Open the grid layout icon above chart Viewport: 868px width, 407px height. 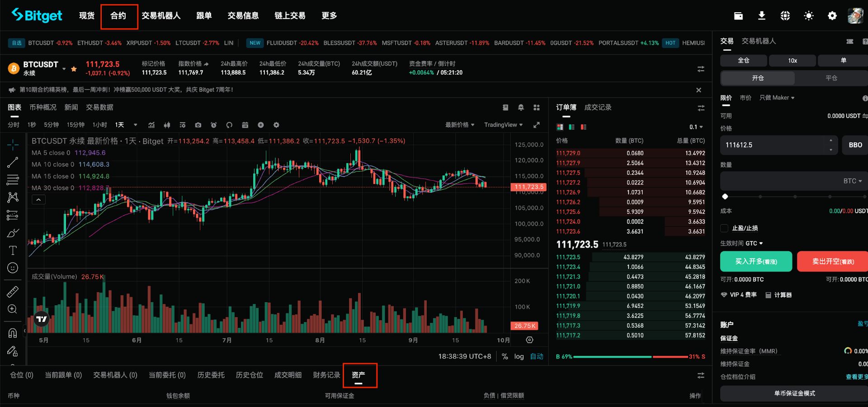(x=537, y=108)
